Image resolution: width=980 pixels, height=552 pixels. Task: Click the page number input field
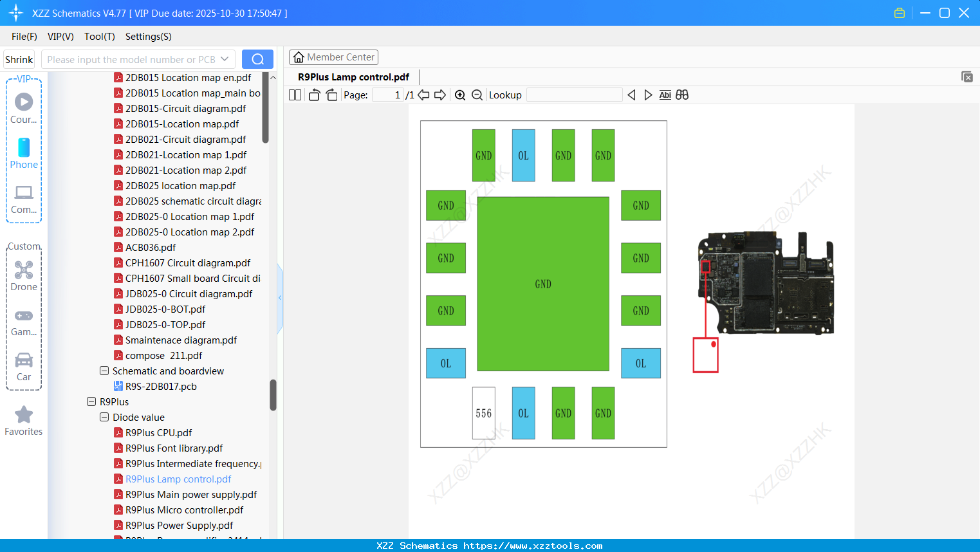point(388,95)
